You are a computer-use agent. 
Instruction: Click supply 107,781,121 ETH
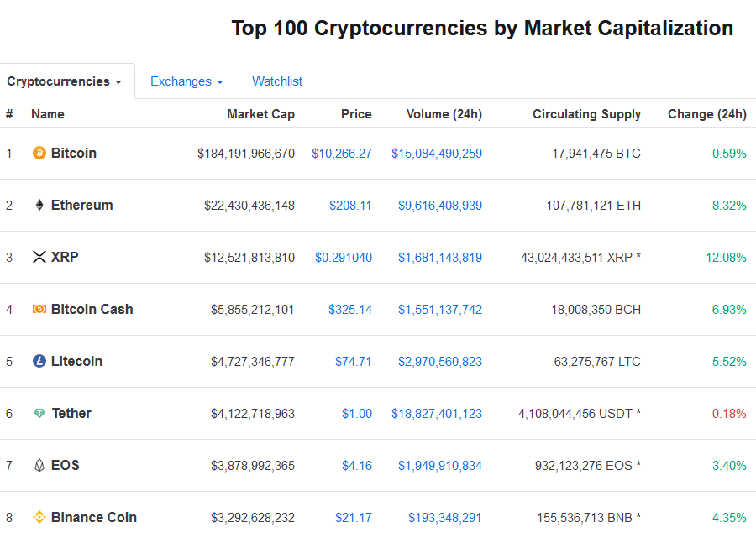pos(594,206)
